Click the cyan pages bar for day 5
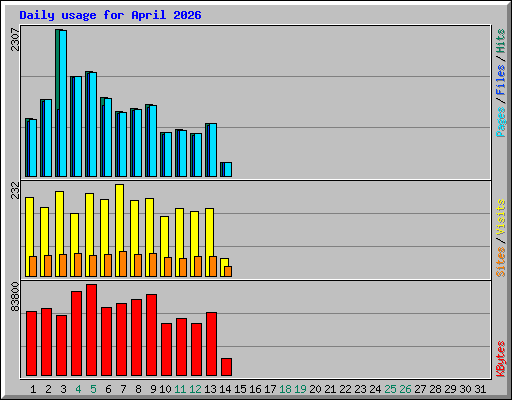 pyautogui.click(x=93, y=124)
